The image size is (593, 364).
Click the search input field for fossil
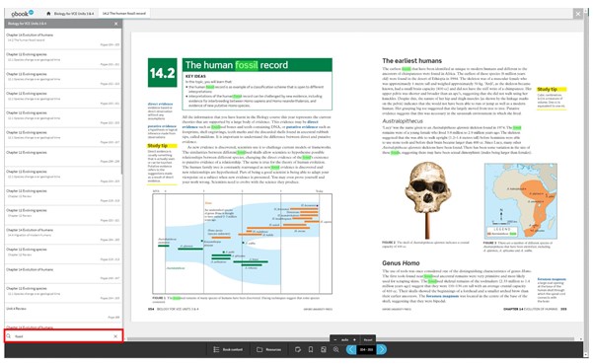63,336
